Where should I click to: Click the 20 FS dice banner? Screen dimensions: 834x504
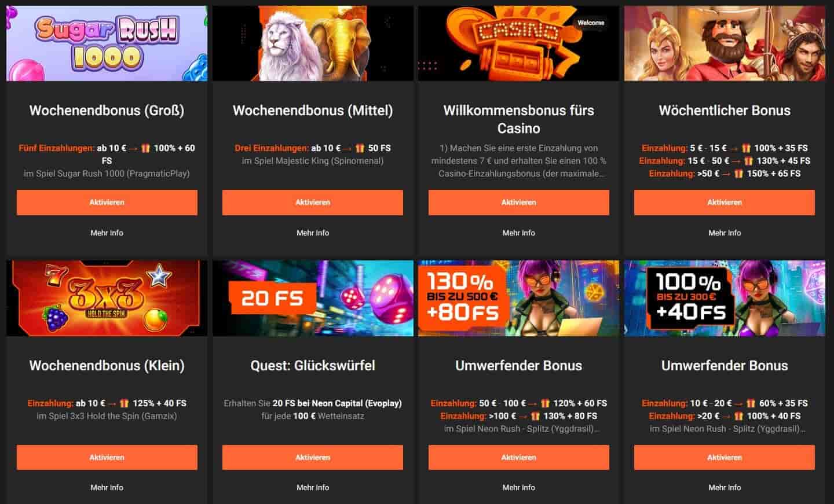click(313, 298)
